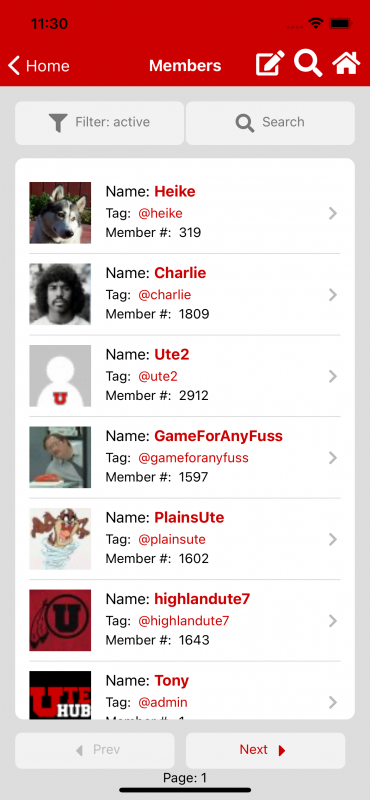Expand Charlie's member details chevron

[333, 295]
